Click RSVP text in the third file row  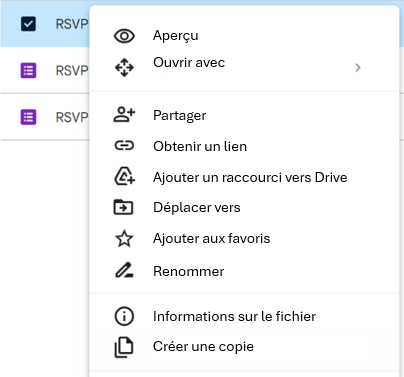(72, 117)
